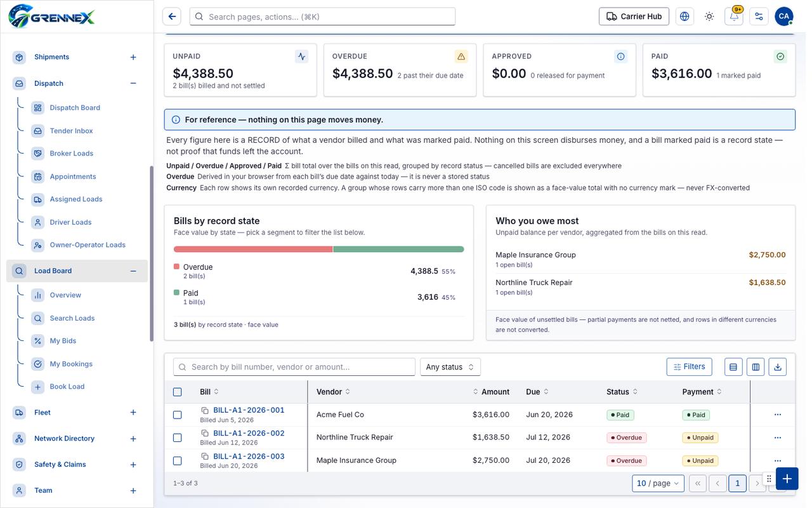This screenshot has width=812, height=508.
Task: Click the blue plus floating action button
Action: [787, 479]
